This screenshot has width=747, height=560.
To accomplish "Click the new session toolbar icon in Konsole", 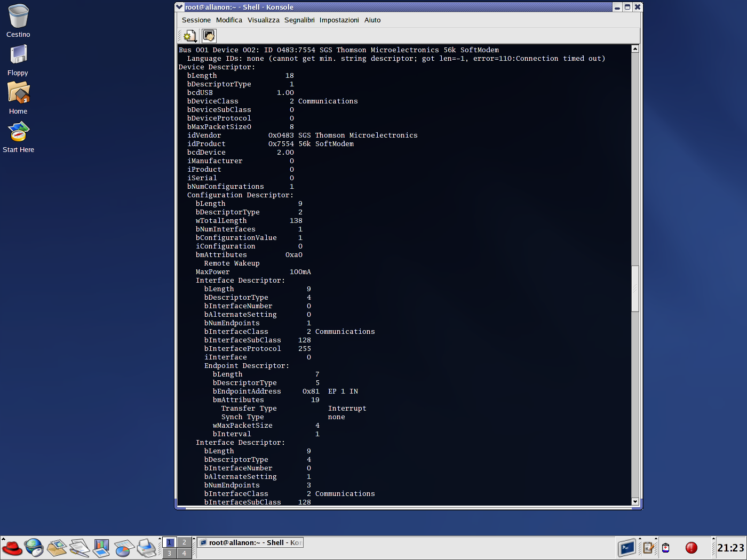I will point(190,36).
